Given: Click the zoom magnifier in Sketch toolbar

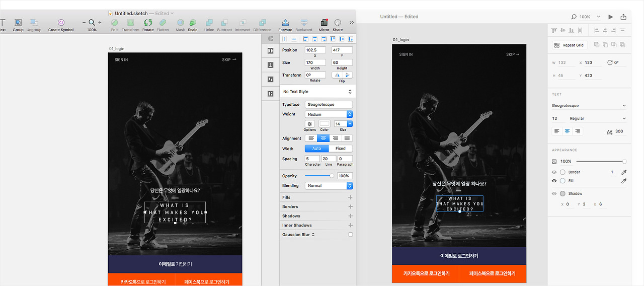Looking at the screenshot, I should (92, 22).
